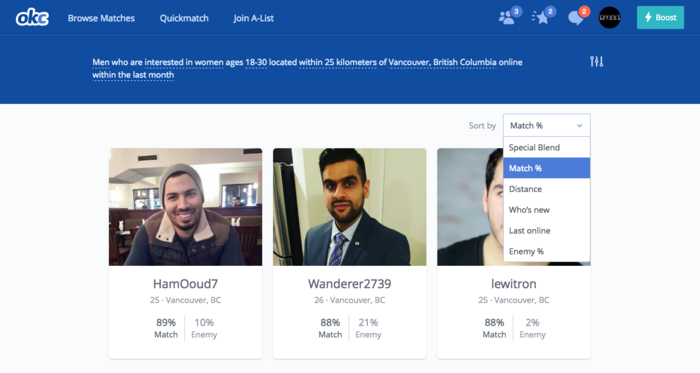Click HamOoud7's 89% Match value
The image size is (700, 373).
click(166, 323)
